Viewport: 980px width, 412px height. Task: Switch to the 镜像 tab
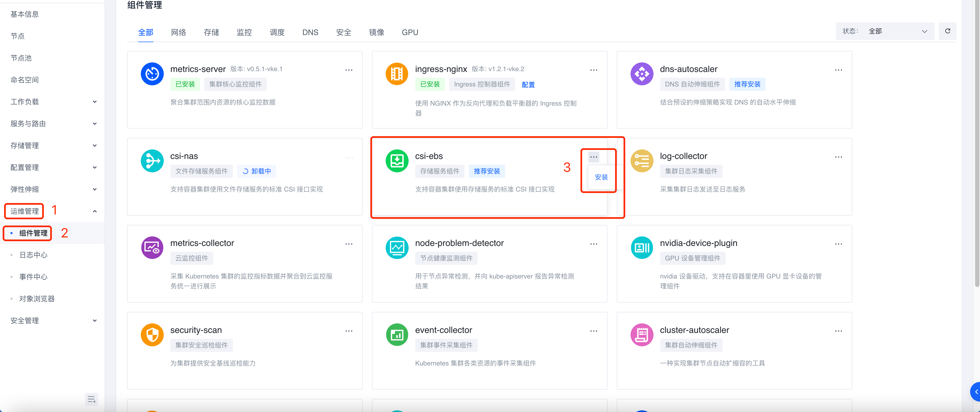pos(377,32)
